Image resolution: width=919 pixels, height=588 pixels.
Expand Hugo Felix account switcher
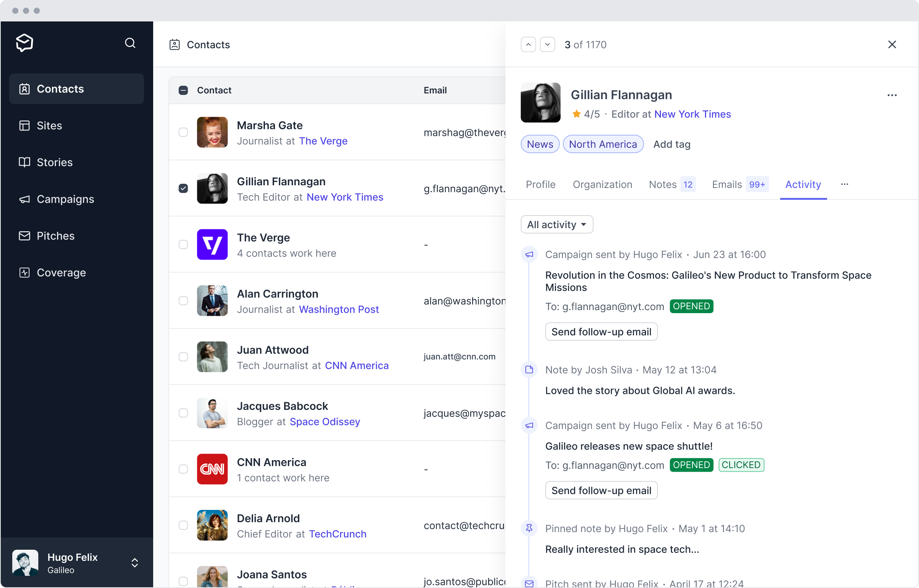(135, 563)
